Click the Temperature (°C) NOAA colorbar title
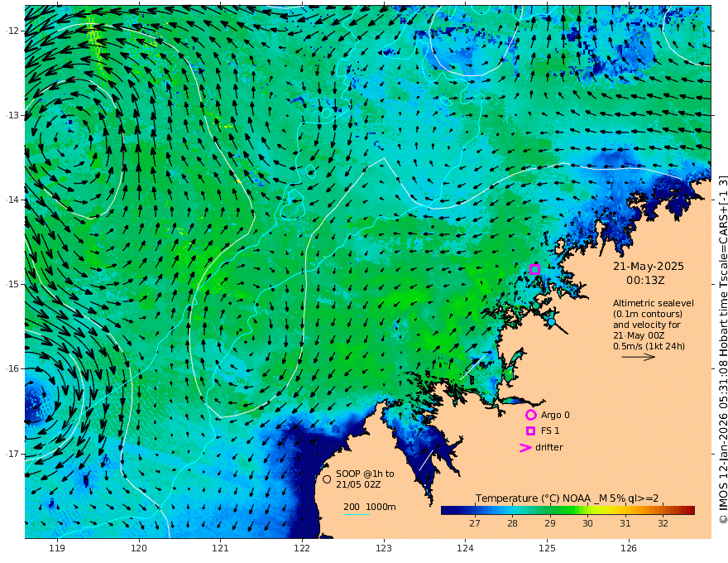Screen dimensions: 728x563 (x=572, y=498)
